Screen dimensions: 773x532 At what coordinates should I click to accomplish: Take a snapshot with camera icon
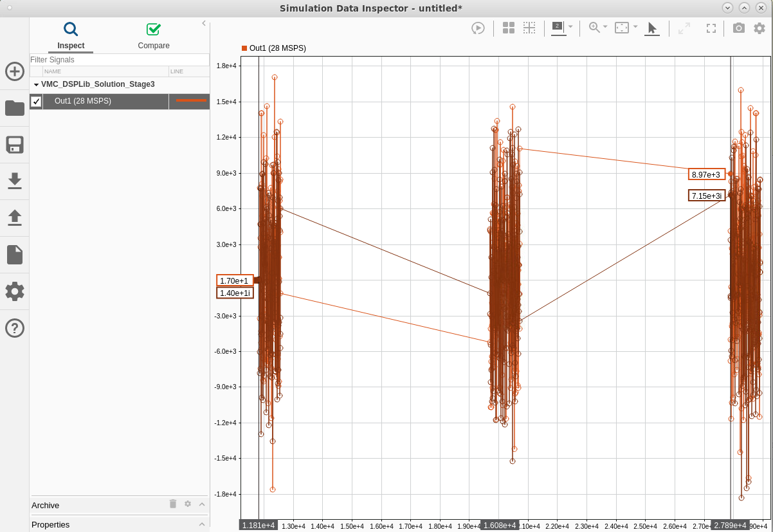click(739, 28)
